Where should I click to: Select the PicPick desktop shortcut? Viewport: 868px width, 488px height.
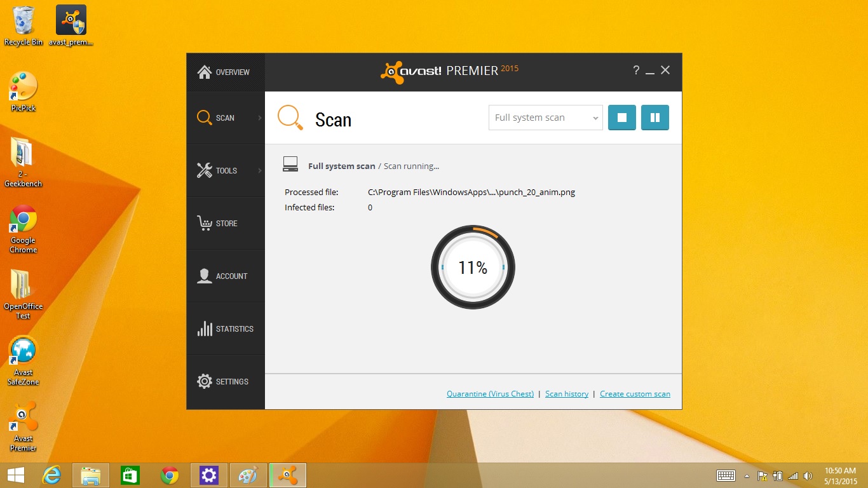(24, 91)
